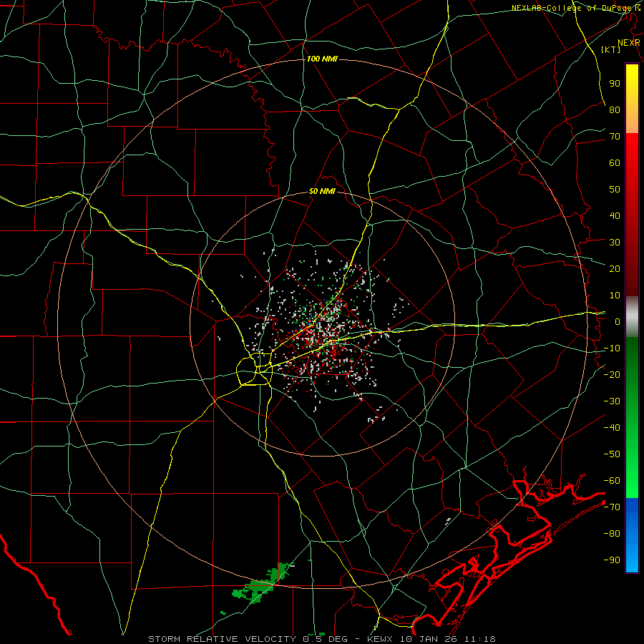
Task: Click STORM RELATIVE VELOCITY in the caption
Action: [x=222, y=639]
